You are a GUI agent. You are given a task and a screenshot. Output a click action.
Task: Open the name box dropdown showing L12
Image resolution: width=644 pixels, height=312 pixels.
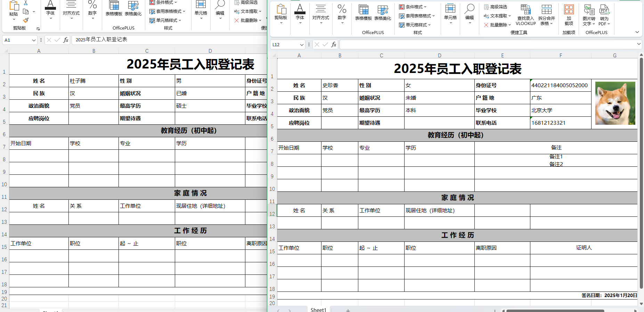click(x=301, y=45)
